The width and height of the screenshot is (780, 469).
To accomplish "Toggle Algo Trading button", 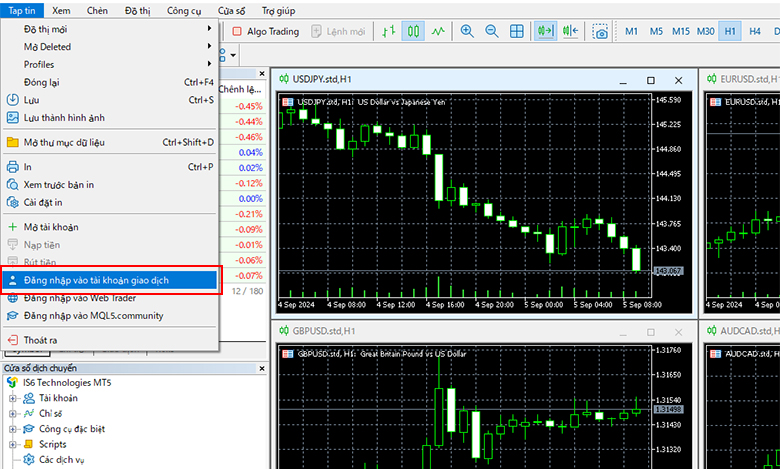I will [266, 31].
